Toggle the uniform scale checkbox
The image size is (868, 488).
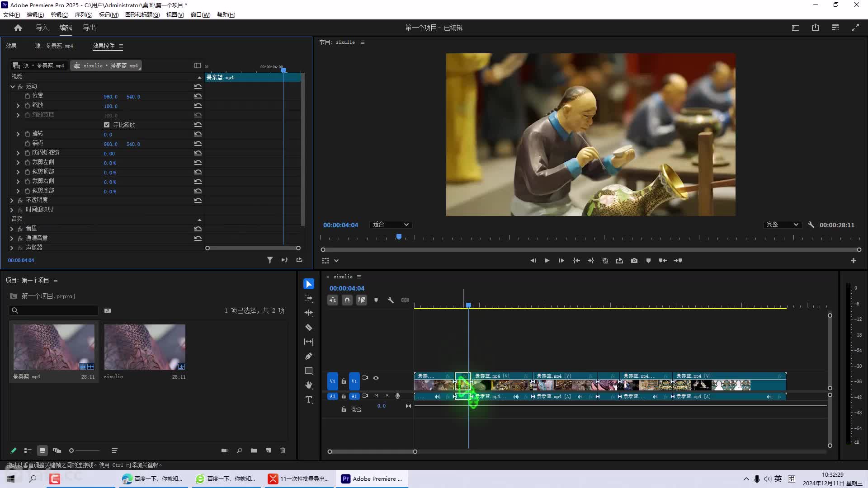tap(107, 125)
